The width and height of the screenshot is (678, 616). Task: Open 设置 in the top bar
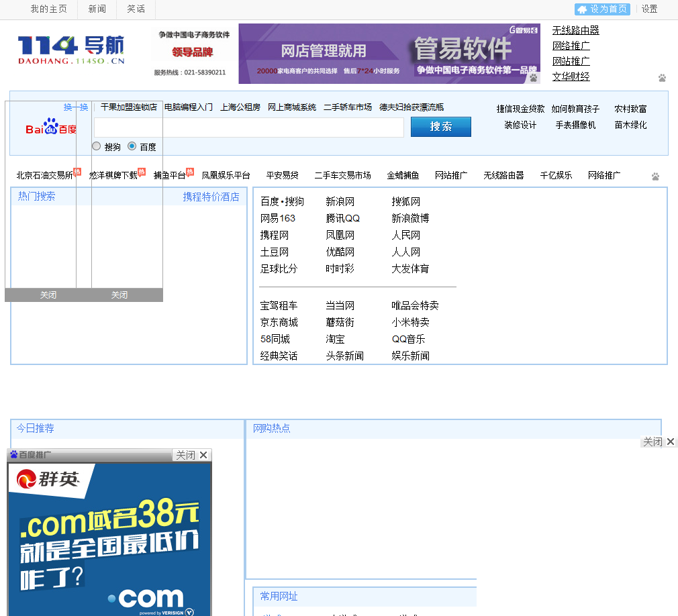point(649,9)
